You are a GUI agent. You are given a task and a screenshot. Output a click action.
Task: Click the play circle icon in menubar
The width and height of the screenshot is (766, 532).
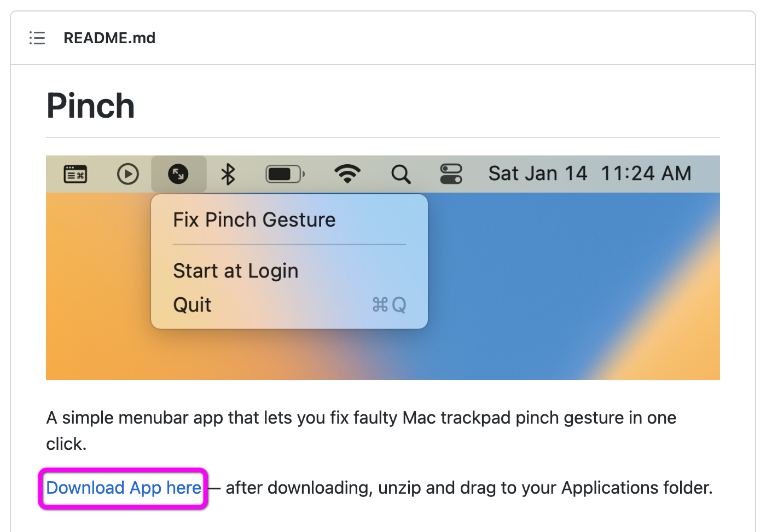tap(128, 174)
